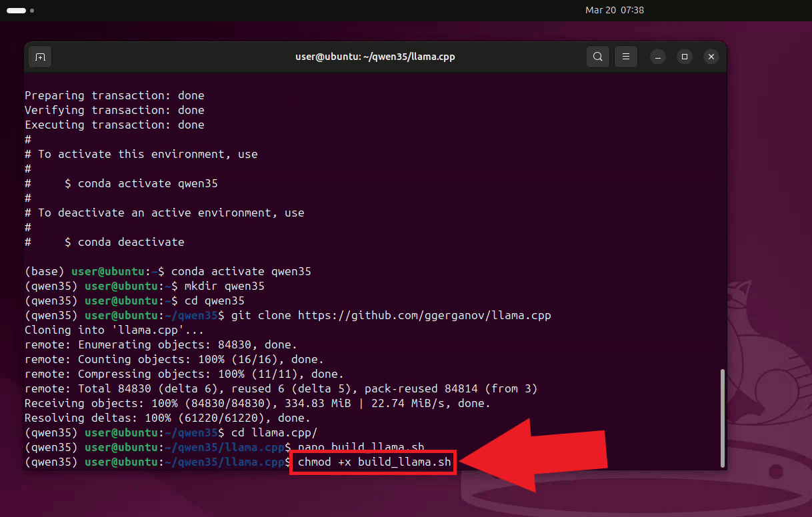812x517 pixels.
Task: Click the clock showing Mar 20 07:38
Action: click(614, 10)
